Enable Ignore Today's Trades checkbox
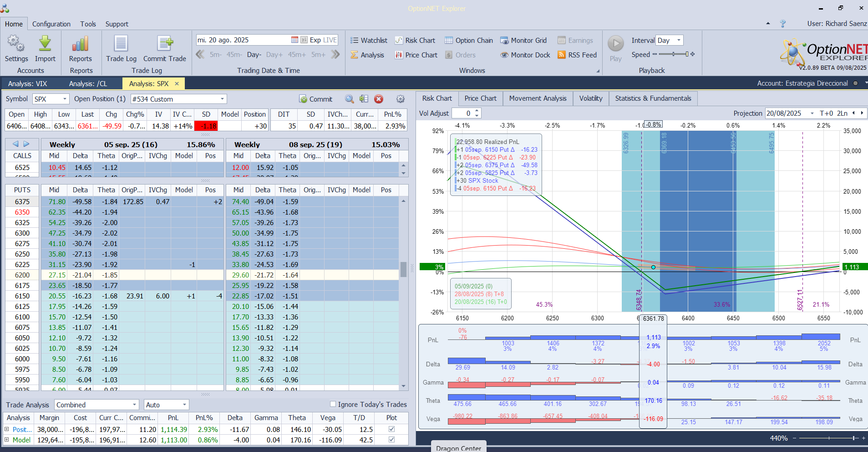This screenshot has height=452, width=868. click(333, 404)
